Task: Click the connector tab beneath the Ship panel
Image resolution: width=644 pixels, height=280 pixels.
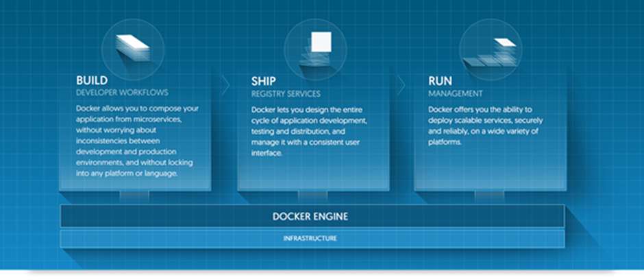Action: 313,196
